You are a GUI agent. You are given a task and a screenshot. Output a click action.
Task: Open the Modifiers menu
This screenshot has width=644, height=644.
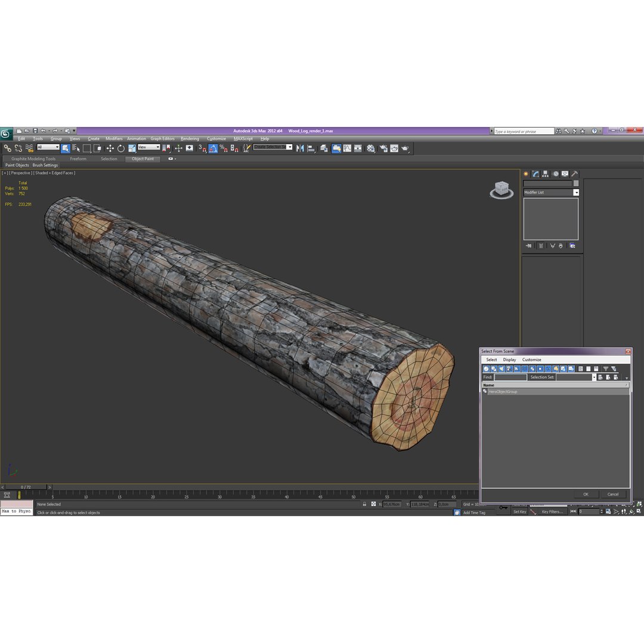click(x=114, y=138)
